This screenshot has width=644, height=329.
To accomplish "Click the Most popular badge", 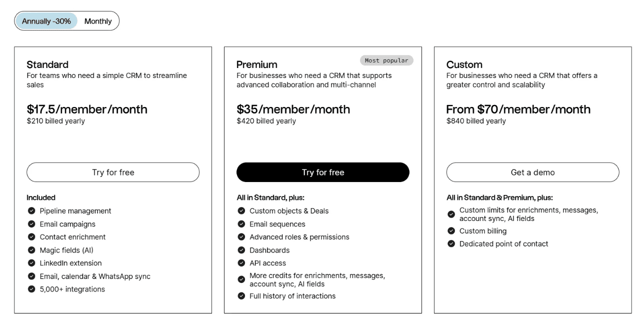I will tap(386, 60).
